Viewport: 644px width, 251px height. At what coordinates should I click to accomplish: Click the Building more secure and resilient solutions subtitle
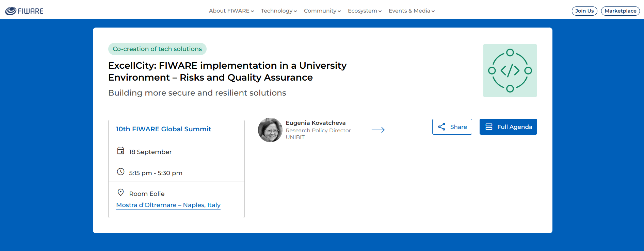click(197, 93)
